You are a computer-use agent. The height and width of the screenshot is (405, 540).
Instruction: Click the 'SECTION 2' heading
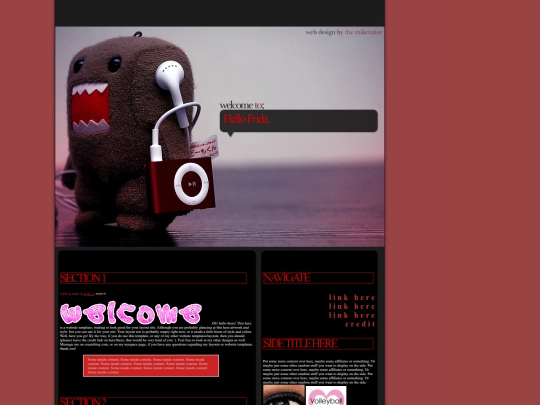pos(153,401)
